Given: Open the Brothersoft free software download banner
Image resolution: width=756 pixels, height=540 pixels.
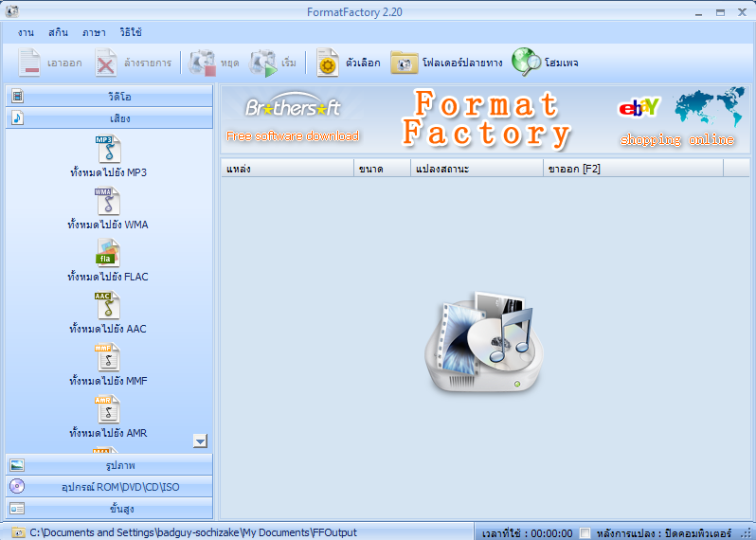Looking at the screenshot, I should [x=293, y=118].
